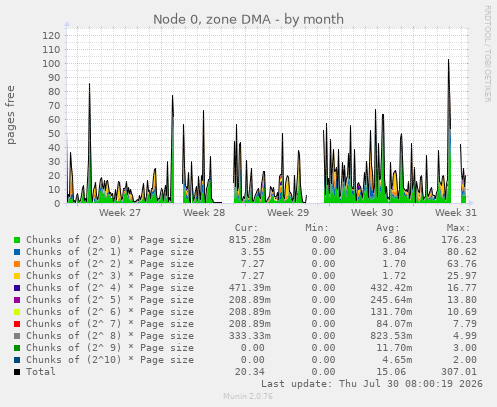Click legend label 'Chunks of (2^ 2) * Page size'
Viewport: 497px width, 407px height.
(x=110, y=264)
